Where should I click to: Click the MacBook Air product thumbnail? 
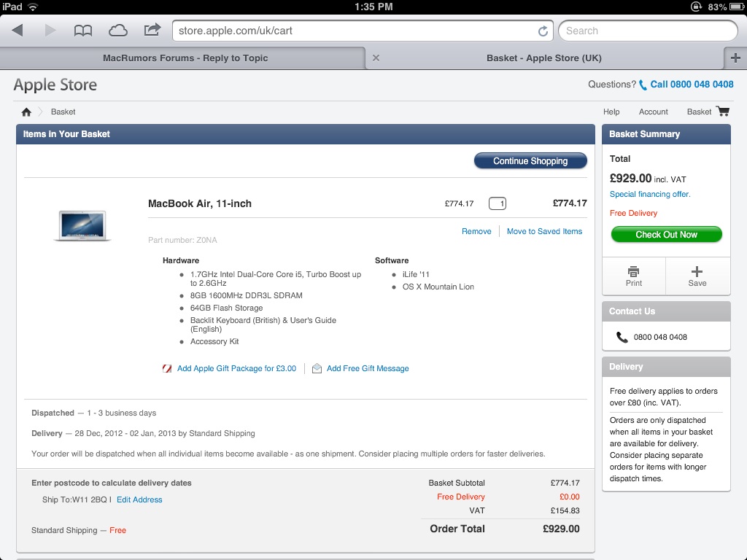point(82,225)
